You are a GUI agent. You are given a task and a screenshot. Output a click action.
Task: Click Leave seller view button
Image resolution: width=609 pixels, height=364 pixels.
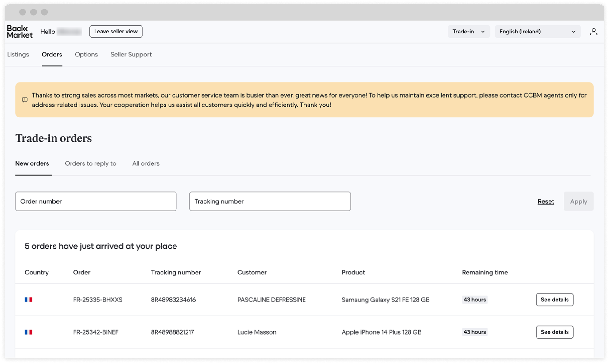[116, 32]
